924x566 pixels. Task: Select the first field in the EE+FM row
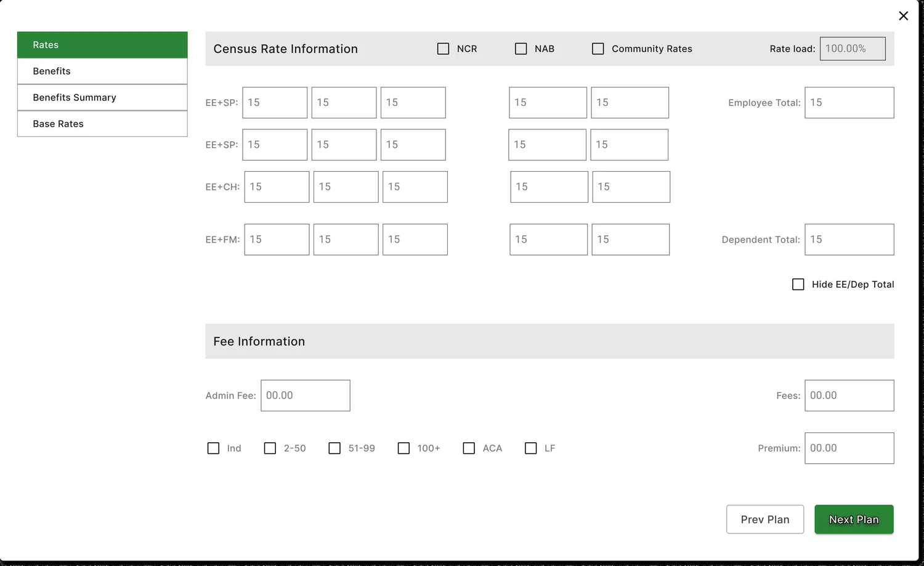click(x=277, y=240)
